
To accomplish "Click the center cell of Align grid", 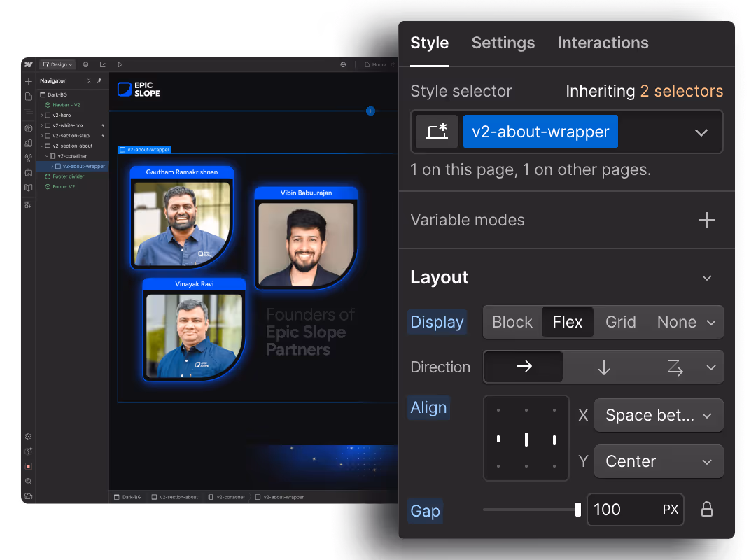I will [526, 439].
